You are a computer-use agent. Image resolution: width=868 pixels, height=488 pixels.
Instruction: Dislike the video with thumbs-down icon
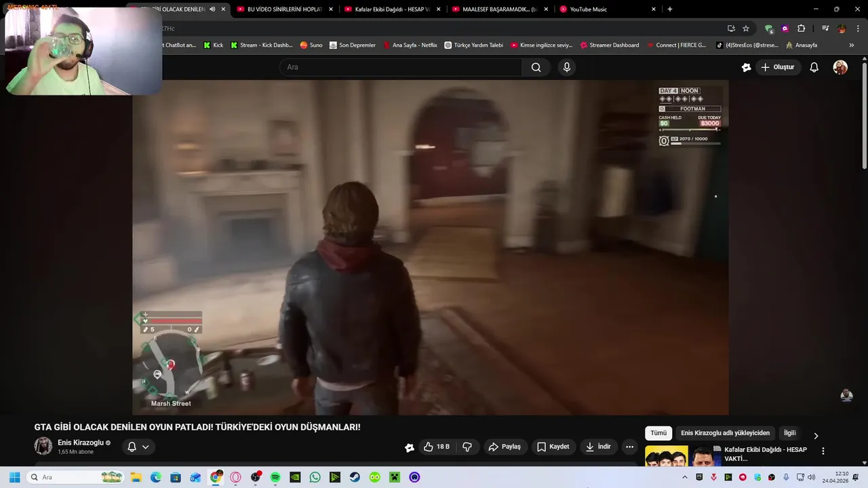coord(467,447)
